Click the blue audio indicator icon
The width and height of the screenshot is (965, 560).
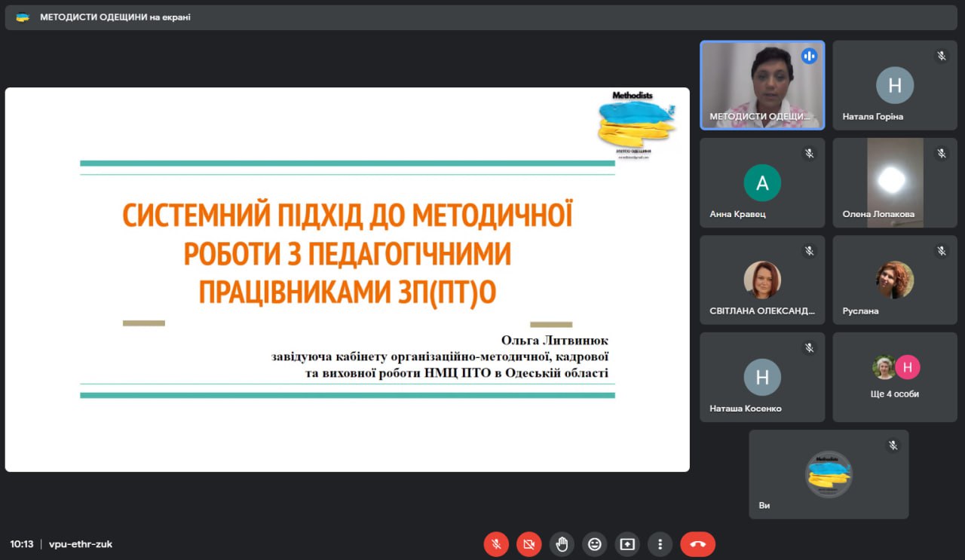point(809,56)
